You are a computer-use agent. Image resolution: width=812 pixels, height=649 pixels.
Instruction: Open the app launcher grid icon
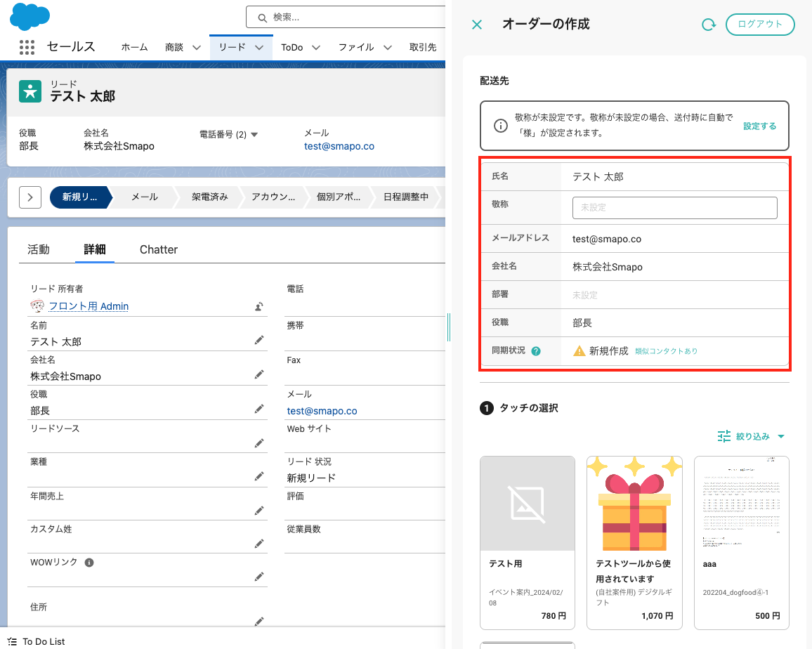(x=27, y=47)
